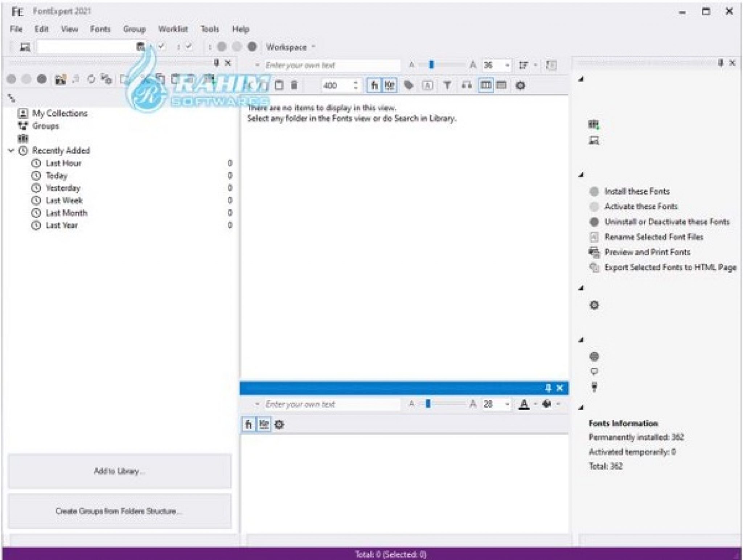Click the Export Selected Fonts to HTML Page icon
The height and width of the screenshot is (560, 743).
pyautogui.click(x=594, y=267)
